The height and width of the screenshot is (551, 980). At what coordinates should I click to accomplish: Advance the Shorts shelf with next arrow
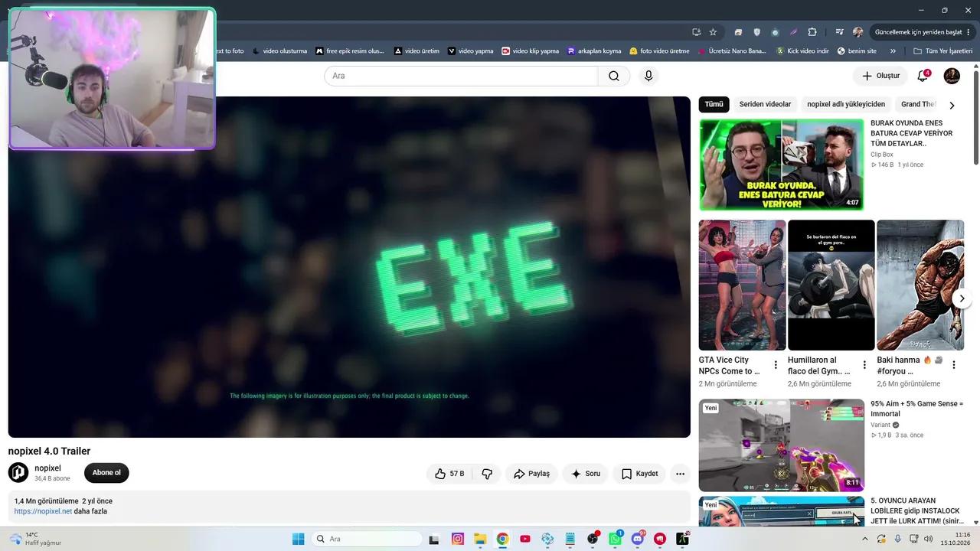coord(962,298)
